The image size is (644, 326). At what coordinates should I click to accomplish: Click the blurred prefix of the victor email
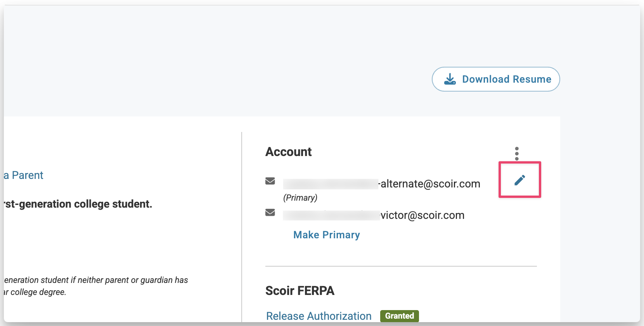[x=331, y=215]
